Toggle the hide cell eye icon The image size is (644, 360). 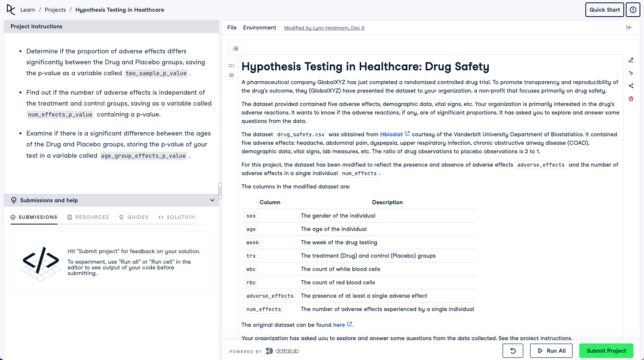[x=231, y=75]
